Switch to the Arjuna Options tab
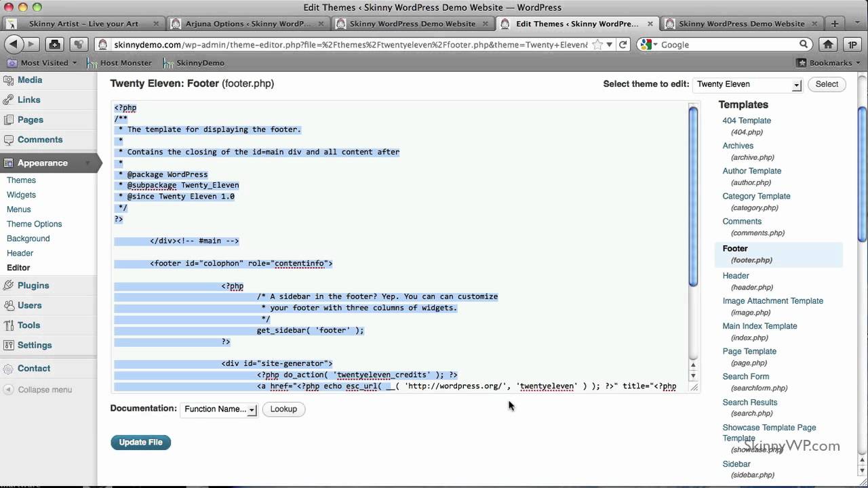Image resolution: width=868 pixels, height=488 pixels. [248, 24]
